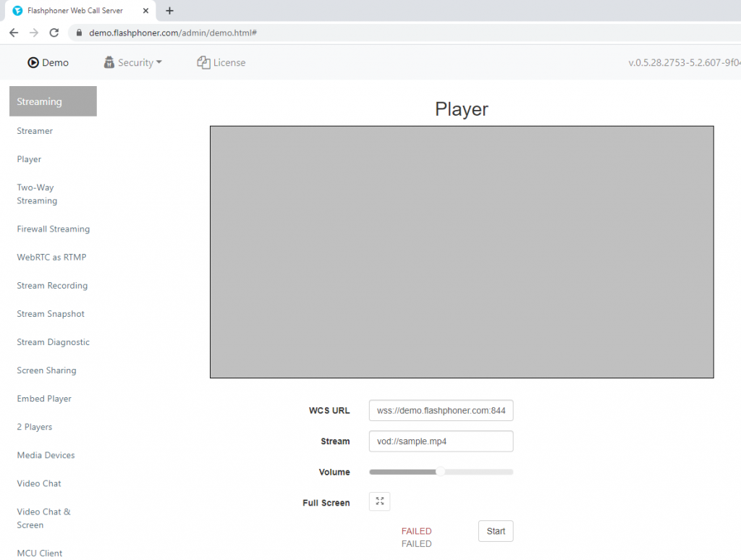Open the Media Devices example

[x=46, y=455]
